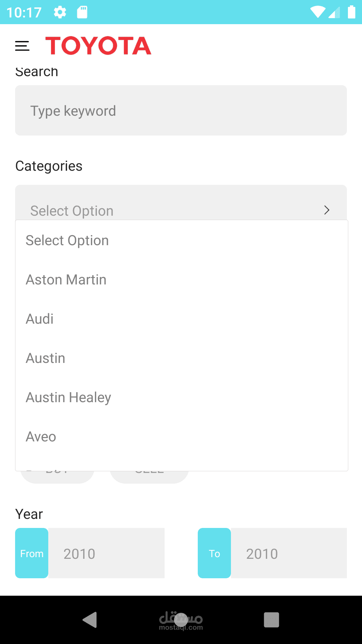Tap the SD card status icon
The width and height of the screenshot is (362, 644).
pos(82,12)
